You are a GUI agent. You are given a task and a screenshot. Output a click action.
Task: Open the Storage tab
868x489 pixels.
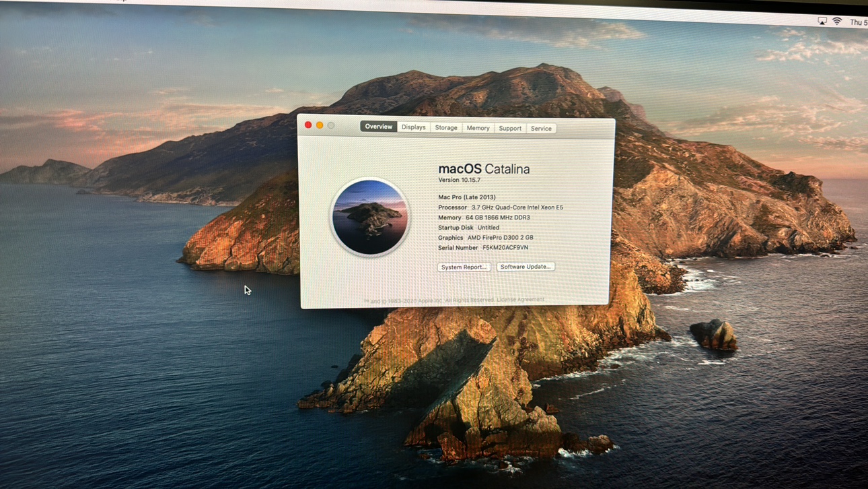(x=445, y=128)
